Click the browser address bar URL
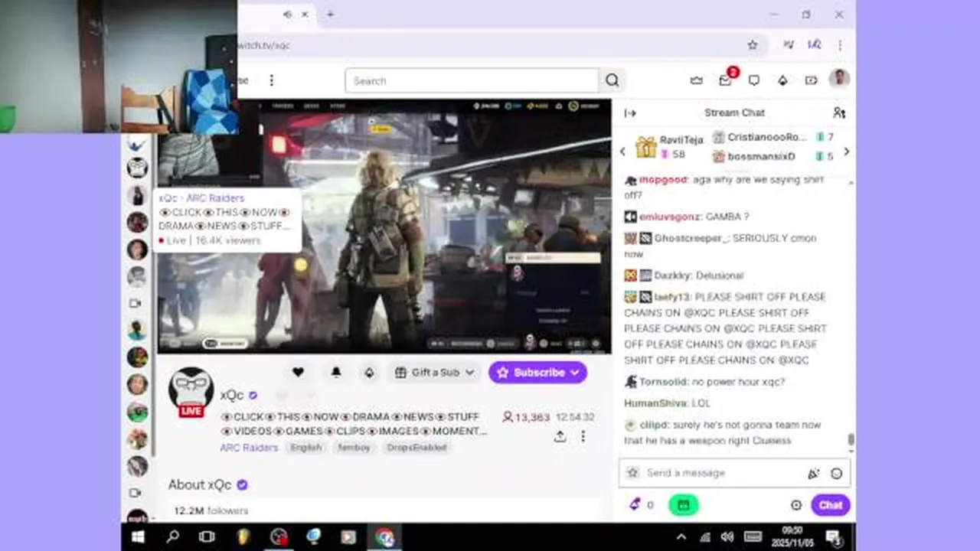 coord(264,46)
